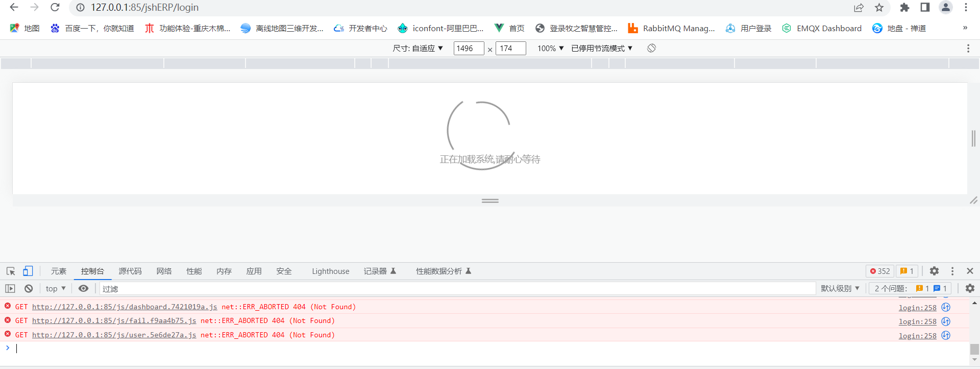
Task: Toggle the browser side panel icon
Action: [925, 8]
